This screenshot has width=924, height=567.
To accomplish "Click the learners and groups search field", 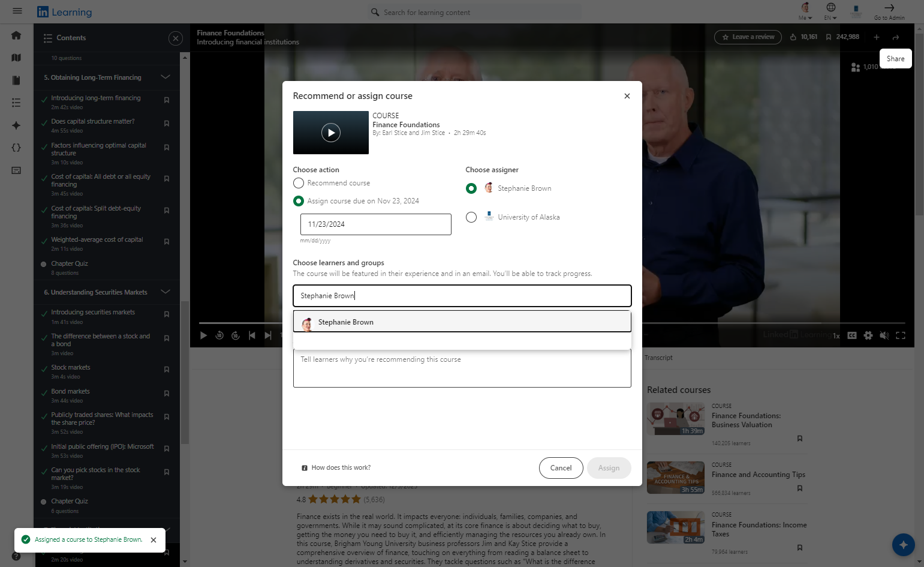I will pos(462,296).
